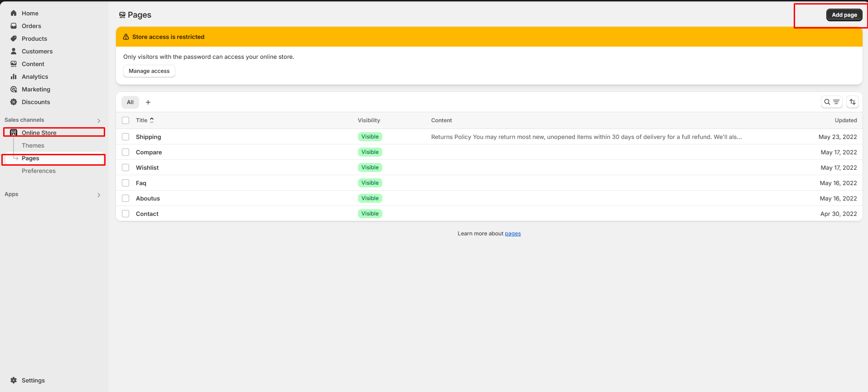868x392 pixels.
Task: Expand the Sales channels section
Action: (x=99, y=120)
